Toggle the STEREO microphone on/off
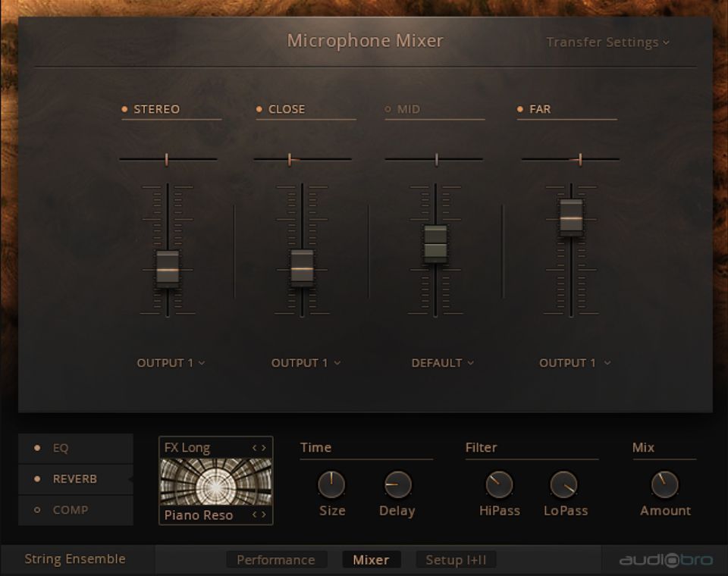 125,109
